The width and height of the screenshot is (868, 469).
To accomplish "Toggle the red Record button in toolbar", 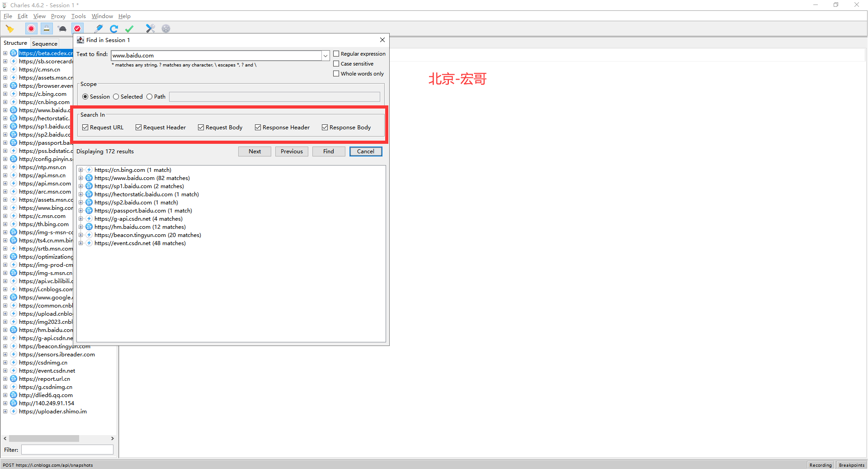I will pyautogui.click(x=31, y=28).
